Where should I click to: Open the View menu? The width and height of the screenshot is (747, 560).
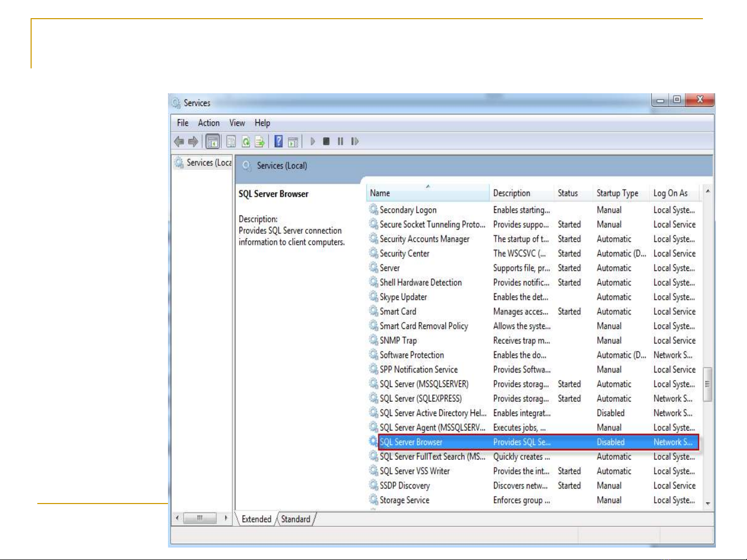(x=237, y=123)
